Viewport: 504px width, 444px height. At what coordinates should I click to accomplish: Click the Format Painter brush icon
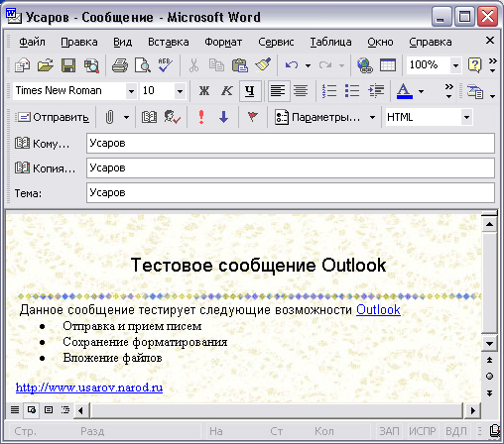point(263,64)
